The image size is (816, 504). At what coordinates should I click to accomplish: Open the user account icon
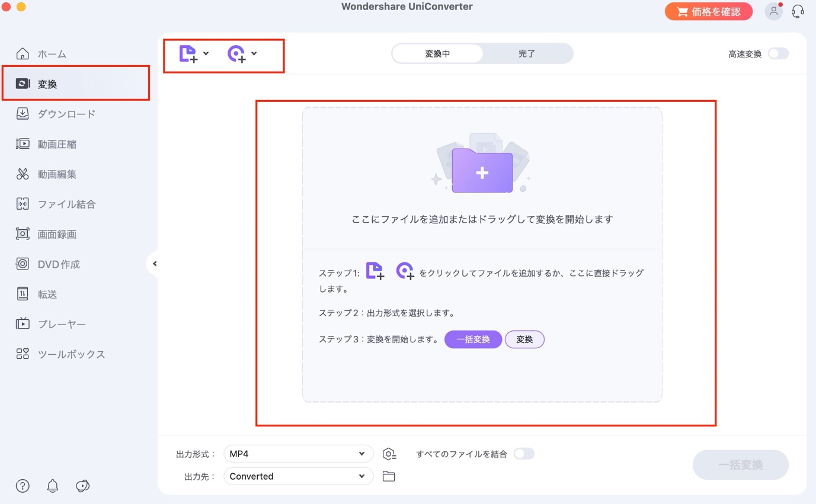pos(773,11)
